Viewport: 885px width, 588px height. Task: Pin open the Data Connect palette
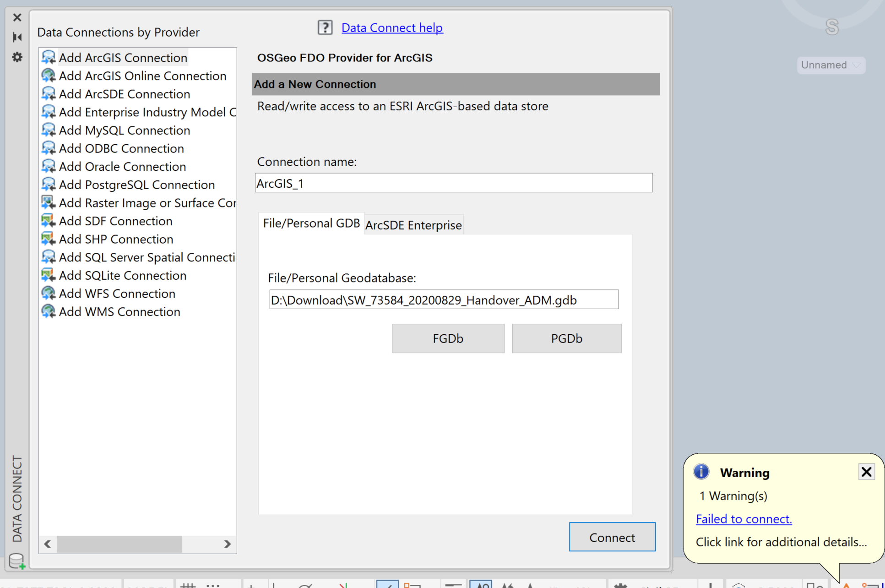(x=17, y=37)
